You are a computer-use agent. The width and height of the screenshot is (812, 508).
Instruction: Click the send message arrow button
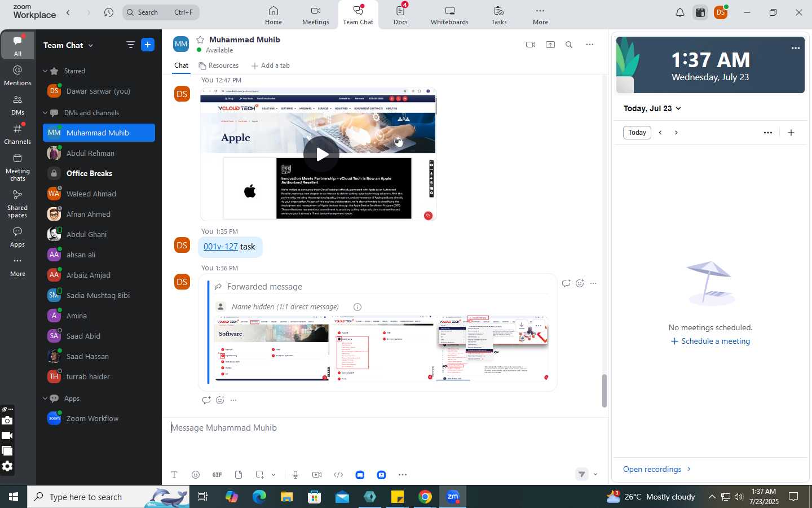tap(582, 475)
